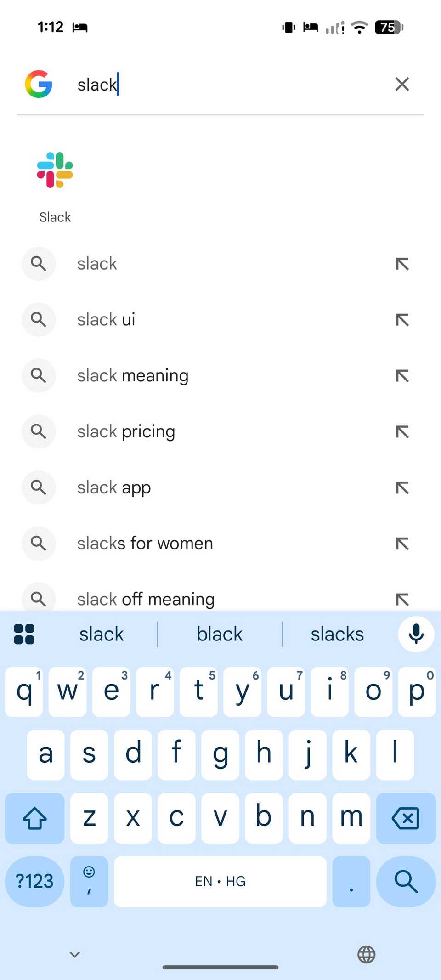Tap the Google logo icon
The width and height of the screenshot is (441, 980).
(x=39, y=84)
